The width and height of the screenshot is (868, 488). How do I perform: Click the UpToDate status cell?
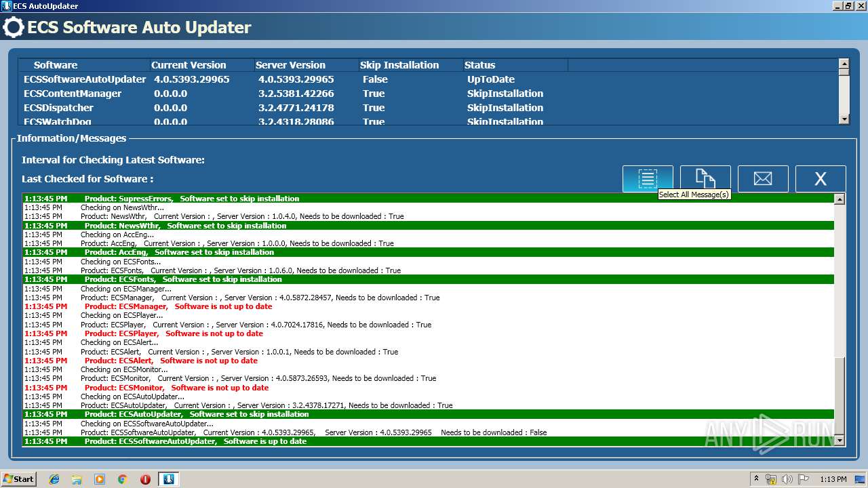coord(490,79)
